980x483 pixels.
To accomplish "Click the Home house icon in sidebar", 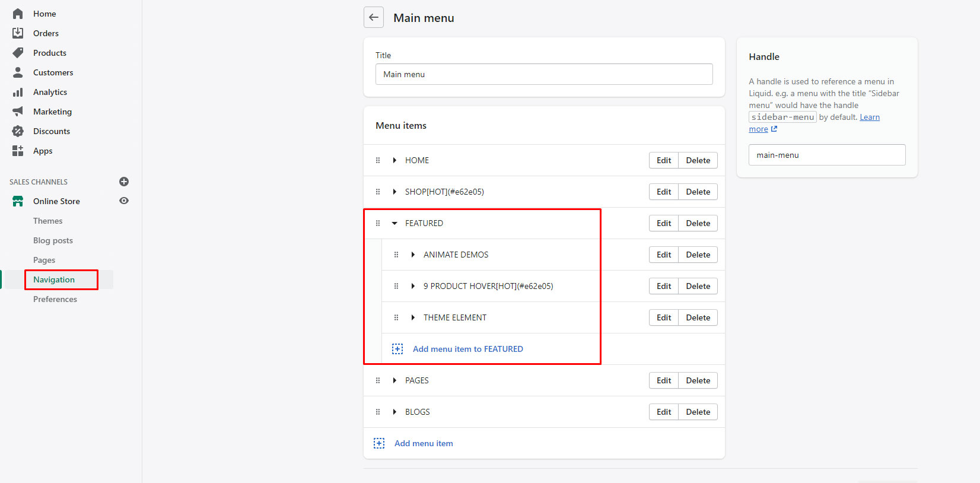I will point(18,14).
